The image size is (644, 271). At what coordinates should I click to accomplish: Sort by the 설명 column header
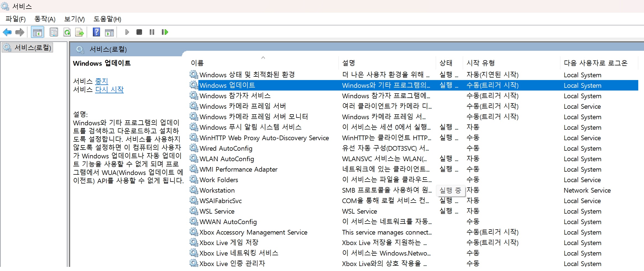387,63
